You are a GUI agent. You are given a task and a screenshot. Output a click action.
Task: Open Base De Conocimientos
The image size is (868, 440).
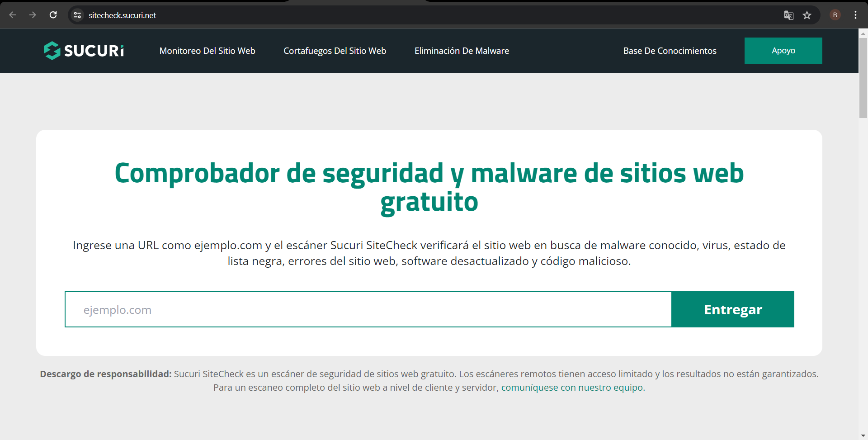[x=670, y=51]
